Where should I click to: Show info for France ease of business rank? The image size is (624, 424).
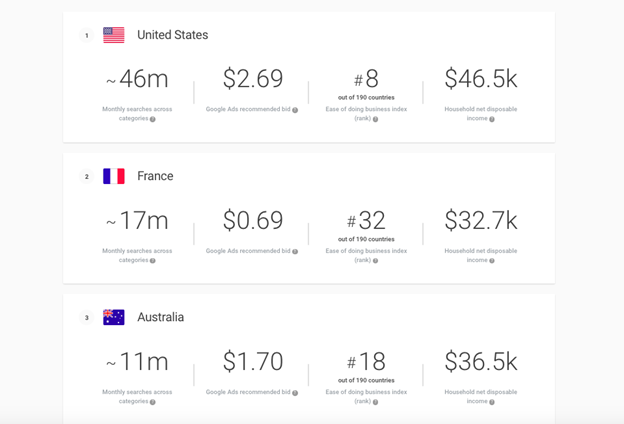tap(375, 261)
